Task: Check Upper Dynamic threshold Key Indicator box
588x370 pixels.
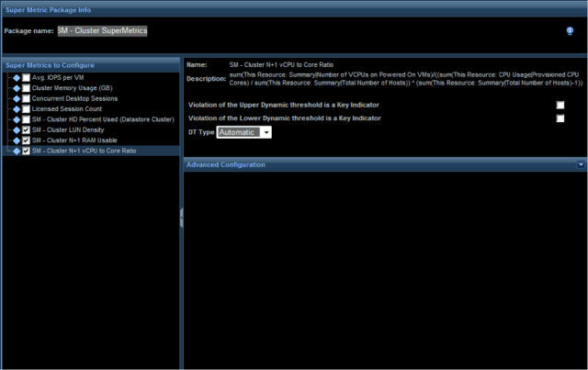Action: (x=560, y=105)
